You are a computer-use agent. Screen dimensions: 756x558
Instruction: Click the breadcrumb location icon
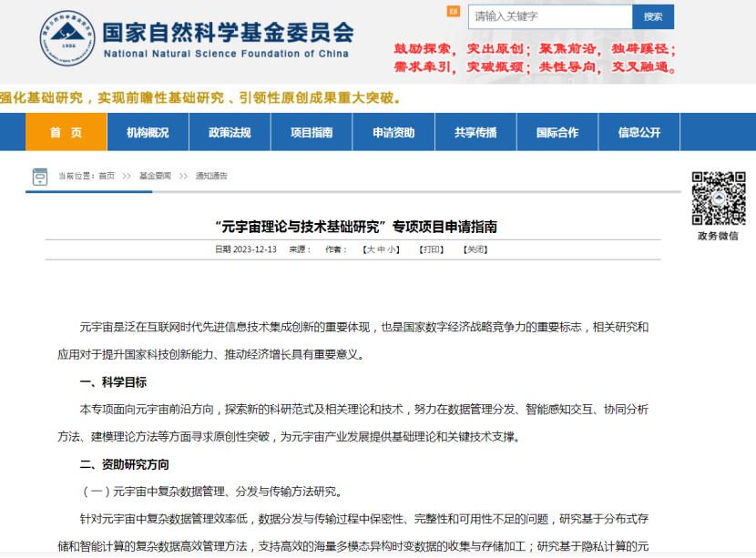[40, 177]
